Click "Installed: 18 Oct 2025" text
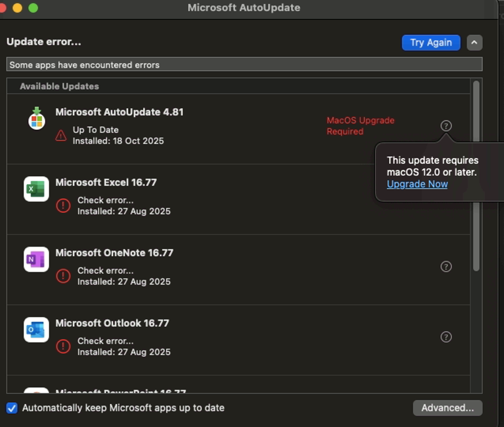This screenshot has width=504, height=427. pyautogui.click(x=118, y=141)
